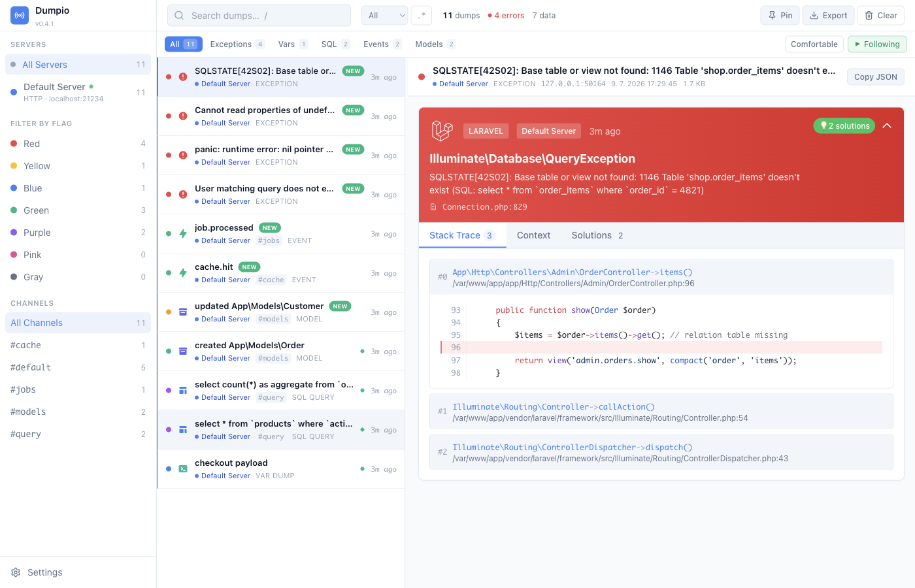Focus the Search dumps input field
Screen dimensions: 915x588
(259, 16)
